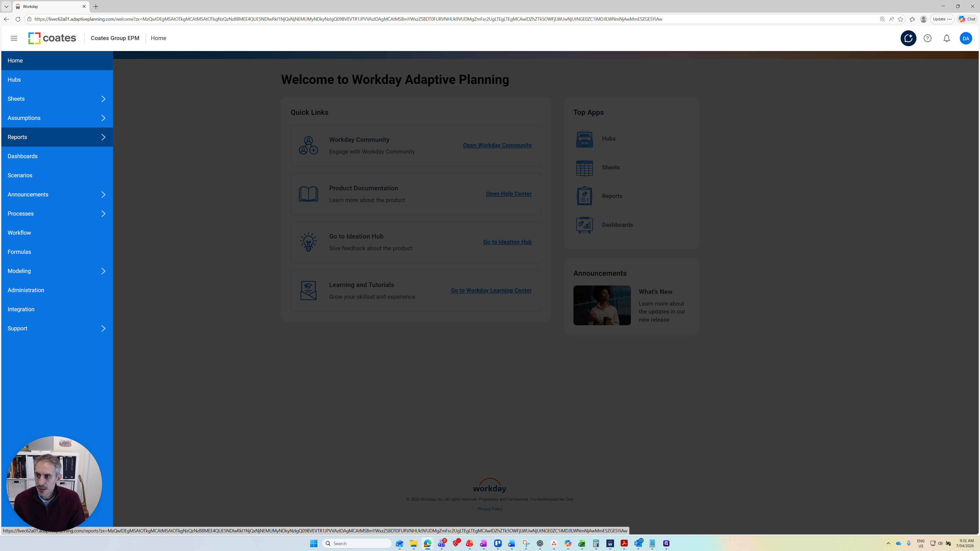The image size is (980, 551).
Task: Expand the Support submenu chevron
Action: (x=103, y=329)
